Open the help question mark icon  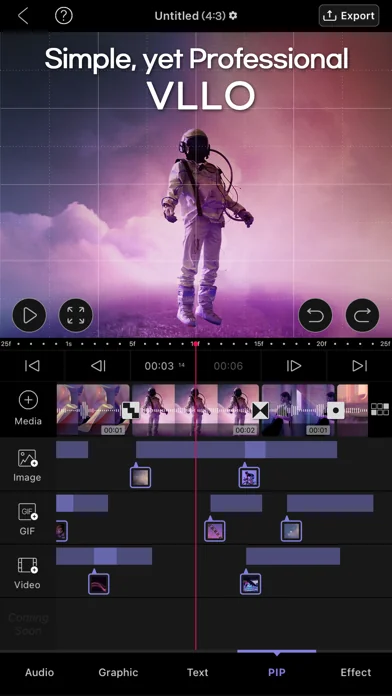point(63,16)
